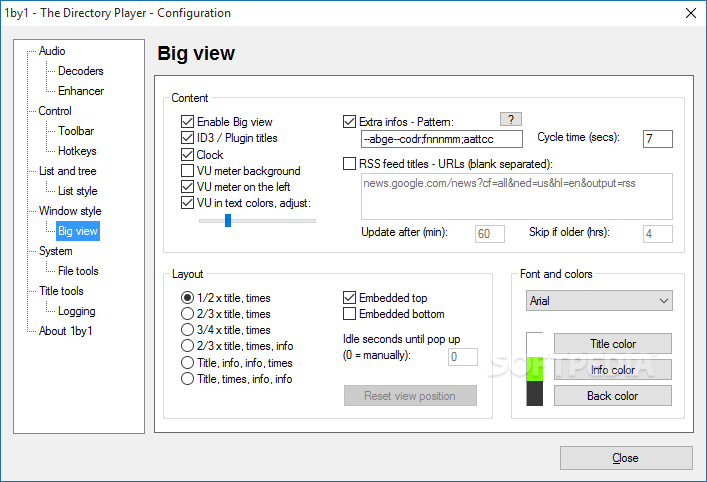Image resolution: width=707 pixels, height=482 pixels.
Task: Click the Idle seconds until pop up field
Action: point(463,357)
